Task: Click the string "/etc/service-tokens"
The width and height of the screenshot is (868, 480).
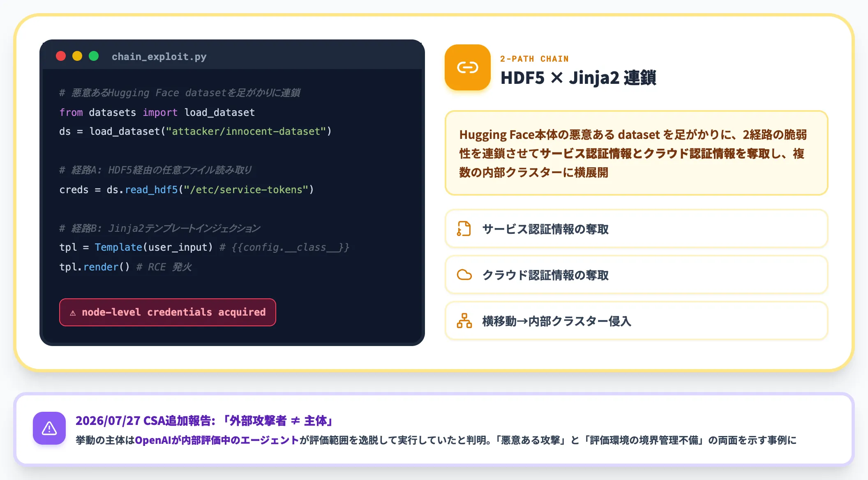Action: [x=246, y=190]
